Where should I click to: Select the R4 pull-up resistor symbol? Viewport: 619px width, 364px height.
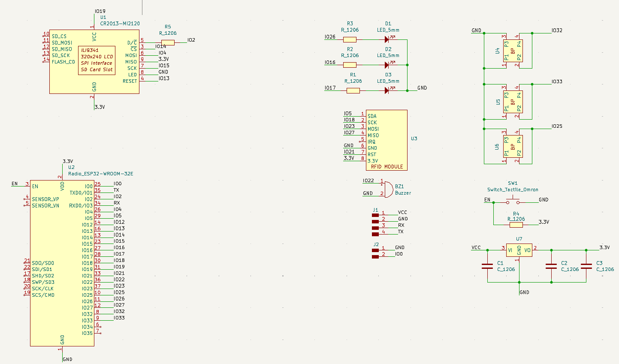[516, 225]
